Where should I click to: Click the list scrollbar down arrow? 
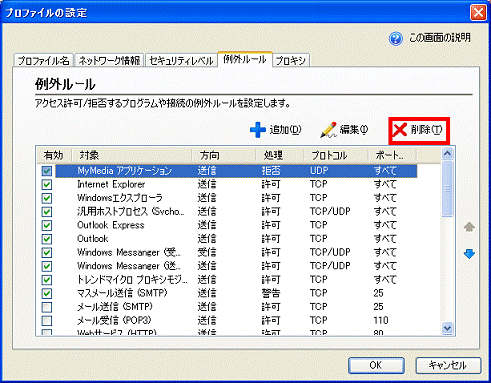coord(447,328)
